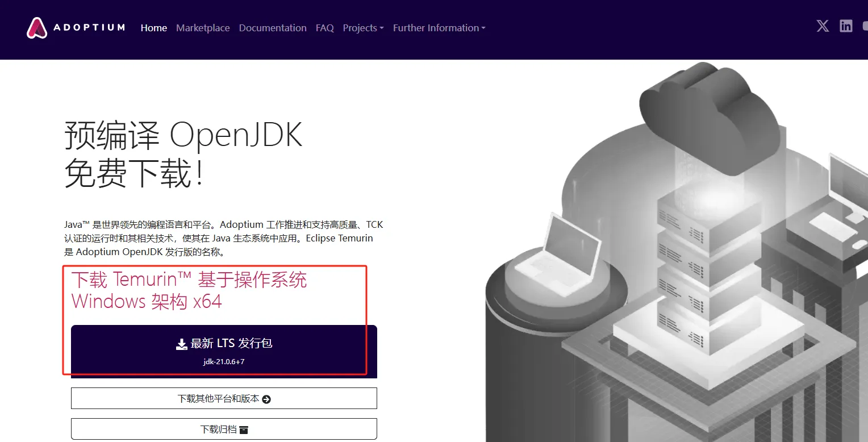868x442 pixels.
Task: Click the Adoptium logo icon
Action: [37, 28]
